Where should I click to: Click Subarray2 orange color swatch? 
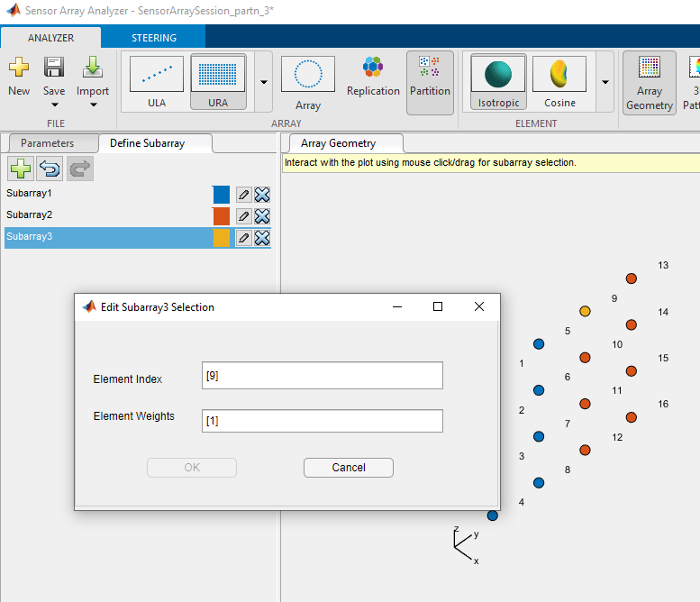click(222, 216)
